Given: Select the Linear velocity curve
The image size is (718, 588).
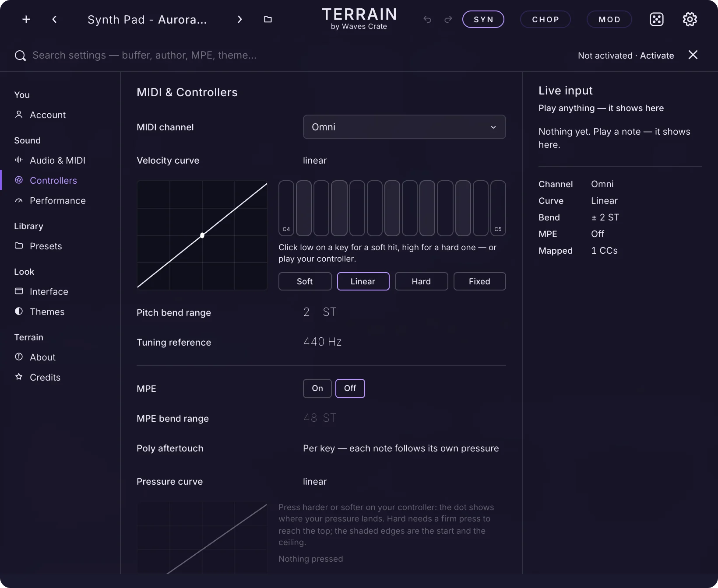Looking at the screenshot, I should (363, 281).
